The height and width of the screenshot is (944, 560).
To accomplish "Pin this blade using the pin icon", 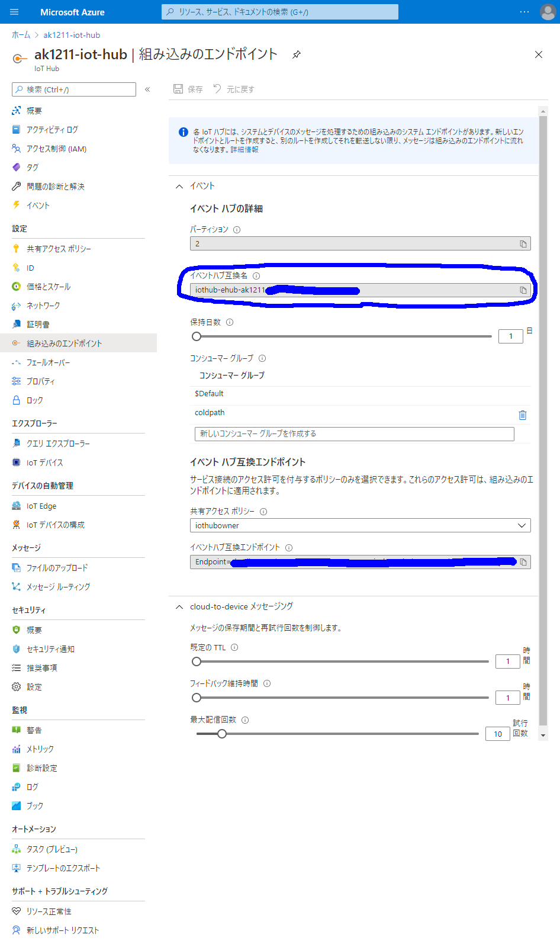I will coord(297,54).
